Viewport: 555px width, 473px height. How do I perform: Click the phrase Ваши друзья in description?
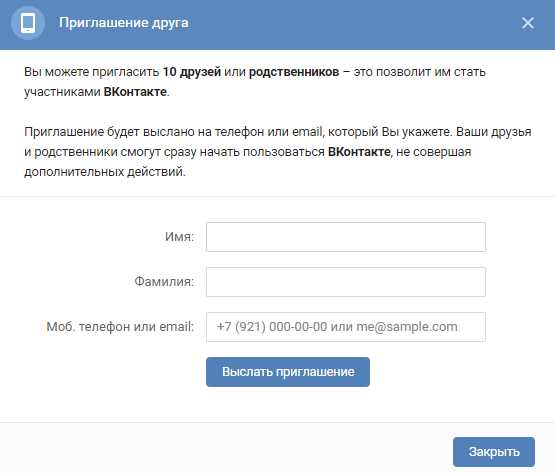click(494, 132)
